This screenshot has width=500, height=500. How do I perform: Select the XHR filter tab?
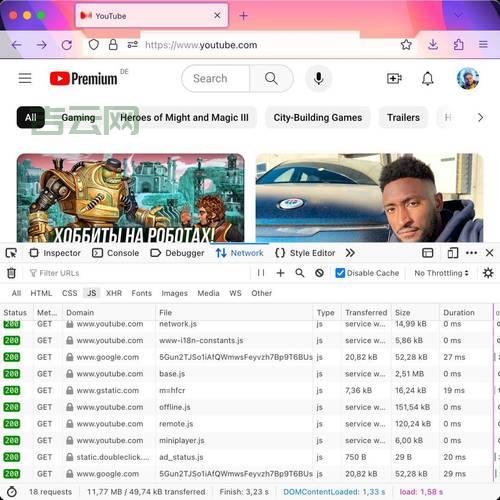click(x=114, y=293)
